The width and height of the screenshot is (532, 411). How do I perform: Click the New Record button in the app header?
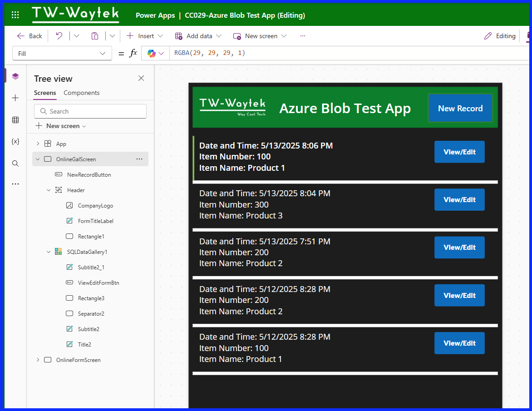click(x=460, y=108)
